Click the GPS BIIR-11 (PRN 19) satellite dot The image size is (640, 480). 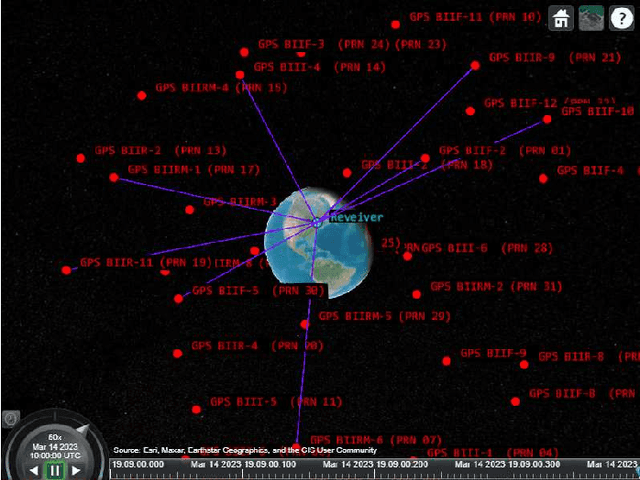(x=67, y=270)
